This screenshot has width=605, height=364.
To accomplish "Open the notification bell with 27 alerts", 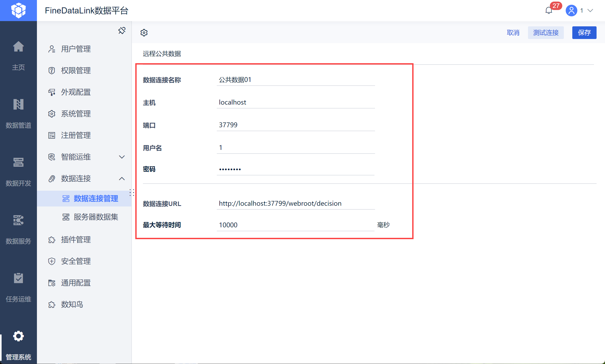I will click(549, 11).
